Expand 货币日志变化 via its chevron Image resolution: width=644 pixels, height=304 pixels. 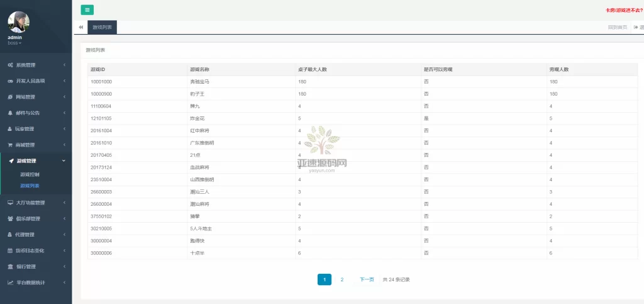pyautogui.click(x=65, y=251)
